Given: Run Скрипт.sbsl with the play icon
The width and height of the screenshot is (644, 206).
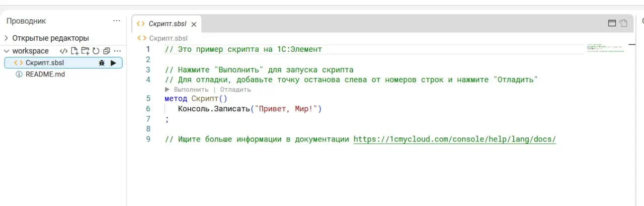Looking at the screenshot, I should (114, 63).
